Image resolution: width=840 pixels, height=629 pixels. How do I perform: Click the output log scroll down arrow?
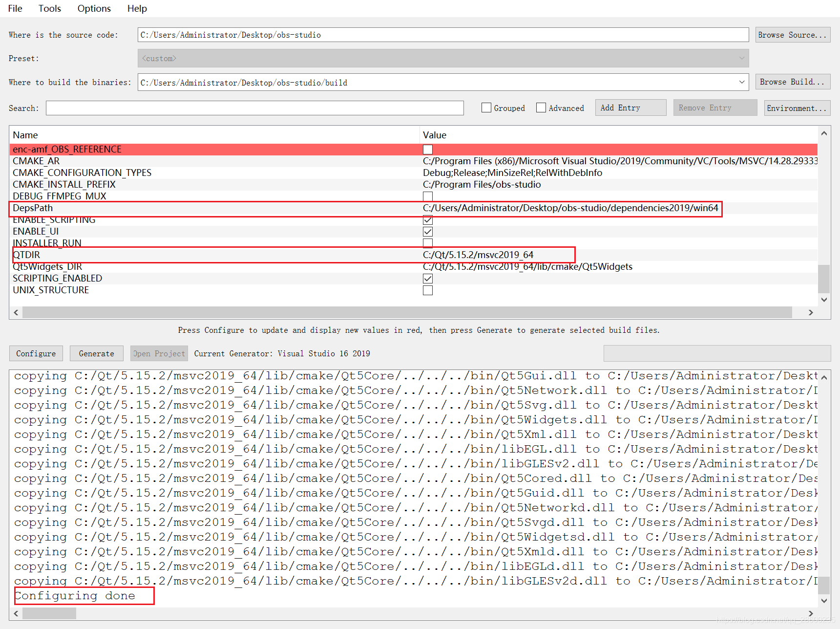(824, 601)
